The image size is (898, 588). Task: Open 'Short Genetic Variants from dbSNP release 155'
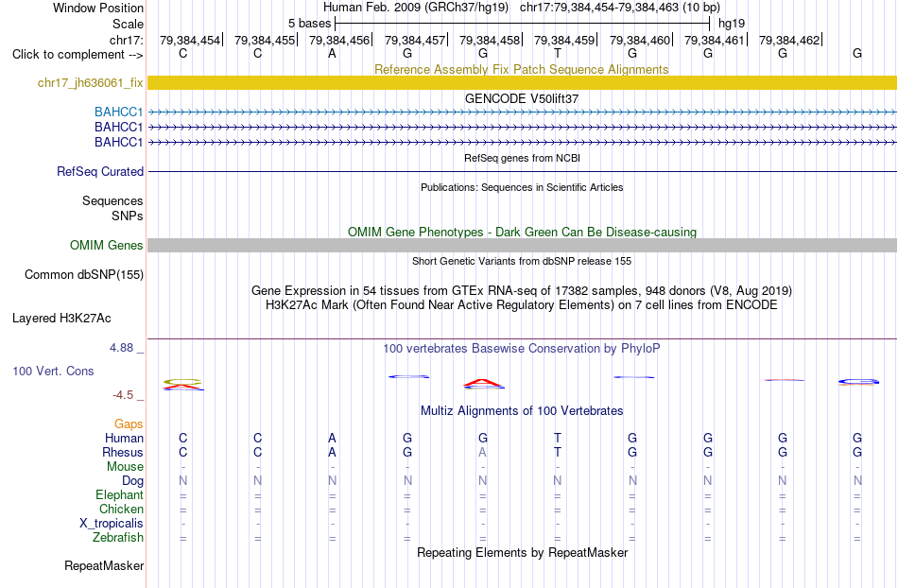click(x=522, y=261)
